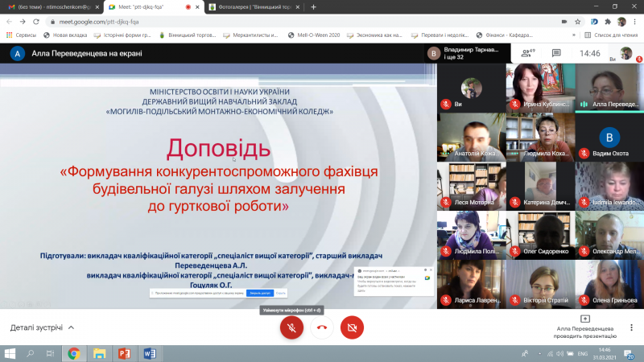Screen dimensions: 644x362
Task: Open the ENG language switcher in tray
Action: [582, 353]
